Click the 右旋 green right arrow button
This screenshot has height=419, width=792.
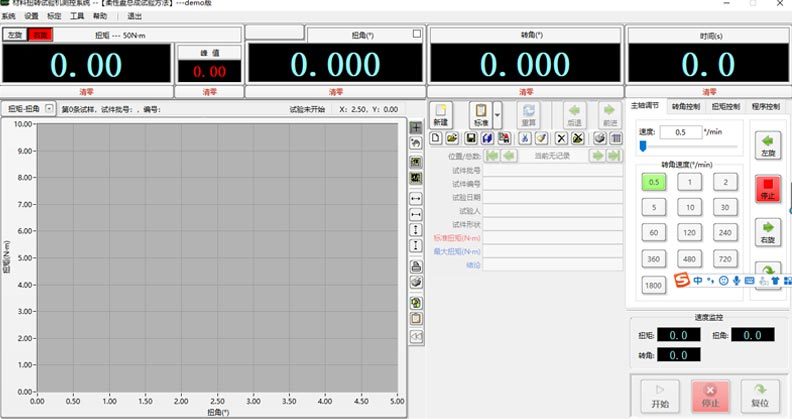pyautogui.click(x=767, y=231)
